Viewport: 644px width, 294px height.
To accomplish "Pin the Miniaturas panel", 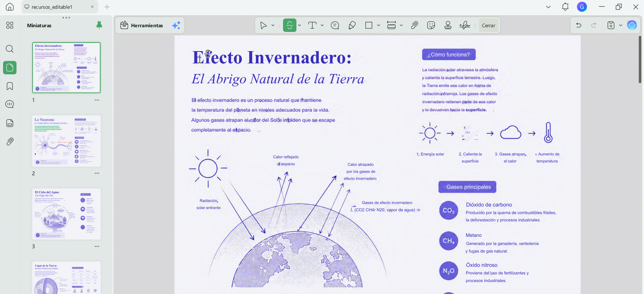I will (x=99, y=25).
